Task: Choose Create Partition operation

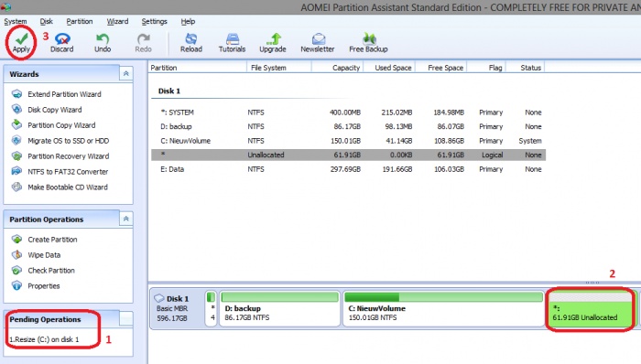Action: [x=44, y=240]
